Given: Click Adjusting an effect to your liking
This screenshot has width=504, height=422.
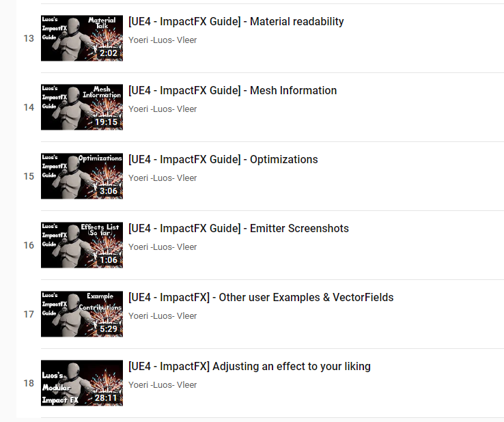Looking at the screenshot, I should [249, 367].
